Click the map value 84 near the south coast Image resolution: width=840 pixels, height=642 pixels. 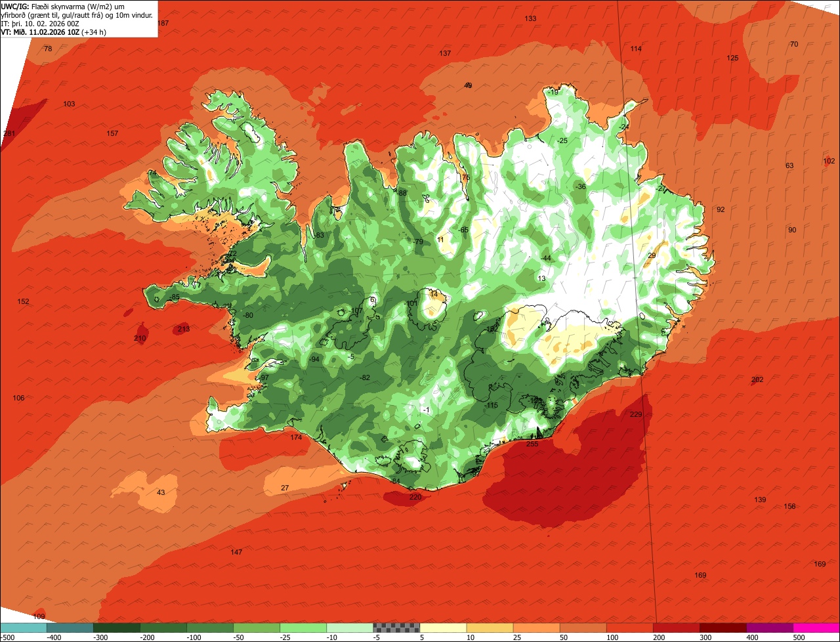[396, 481]
